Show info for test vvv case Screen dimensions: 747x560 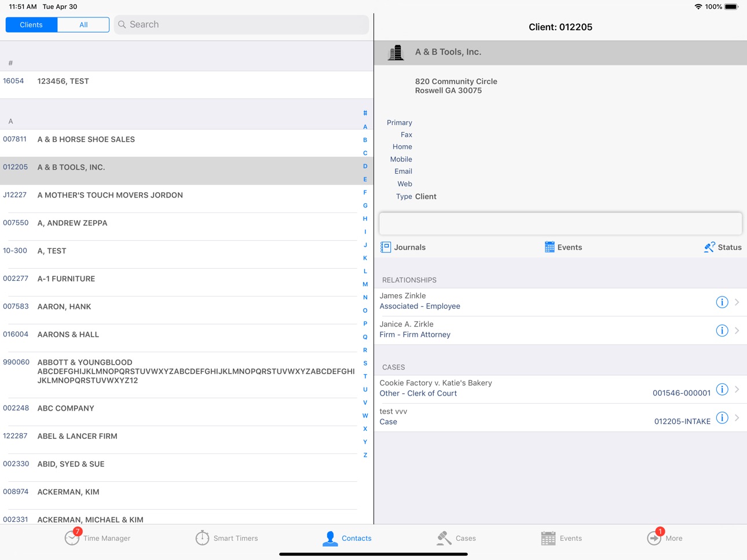click(x=722, y=418)
